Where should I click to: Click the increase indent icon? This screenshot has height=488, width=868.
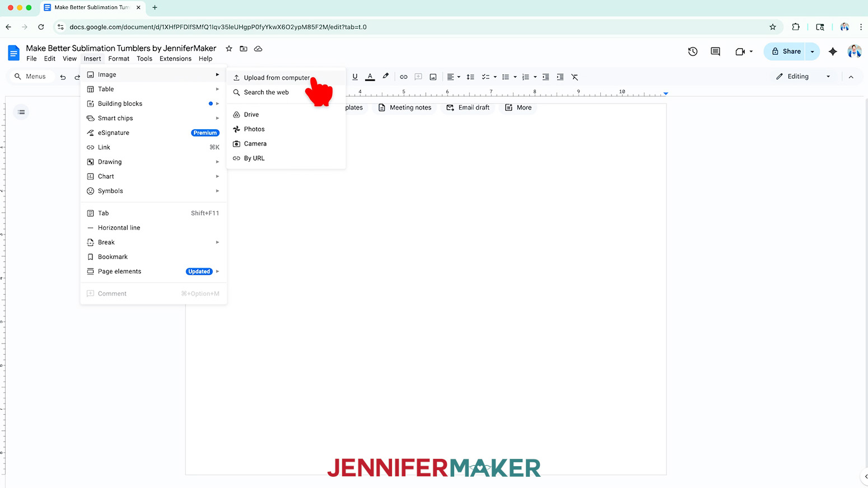(560, 77)
